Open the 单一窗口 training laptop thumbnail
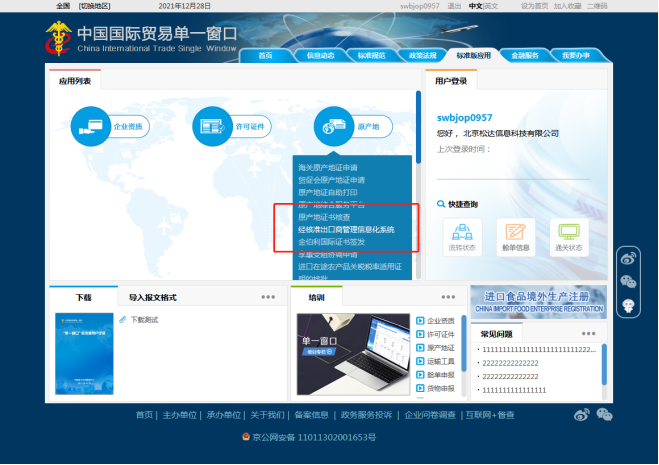The height and width of the screenshot is (465, 659). tap(353, 354)
